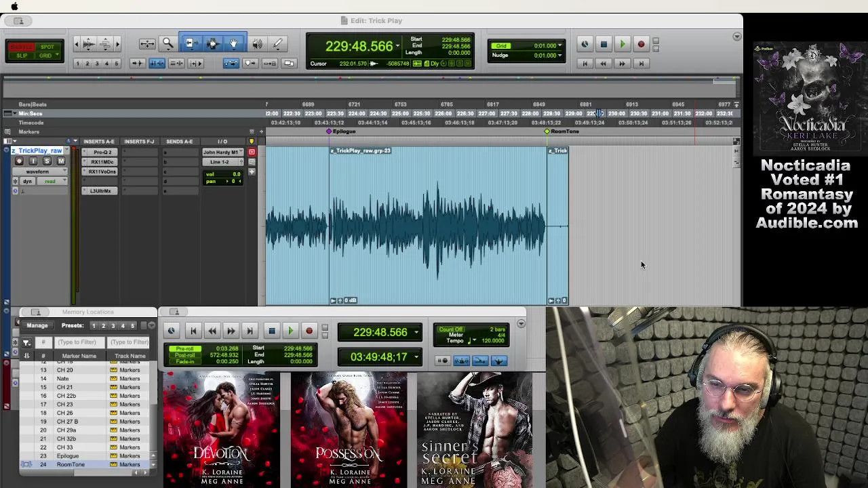The width and height of the screenshot is (868, 488).
Task: Click filter icon in Memory Locations window
Action: [26, 343]
